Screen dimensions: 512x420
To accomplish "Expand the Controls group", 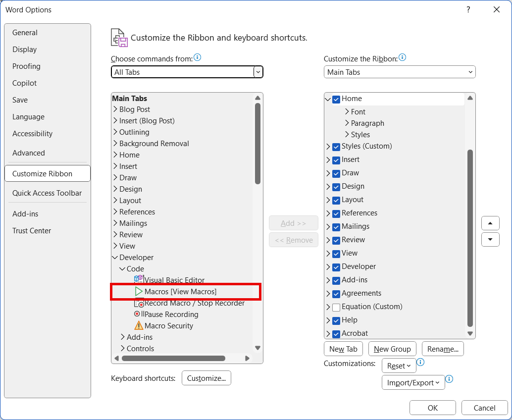I will click(x=122, y=349).
